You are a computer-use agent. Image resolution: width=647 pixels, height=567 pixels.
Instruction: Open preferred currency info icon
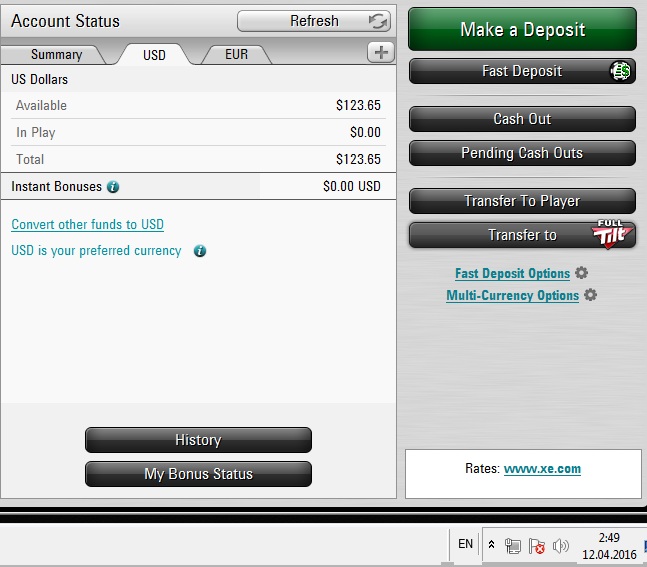coord(200,251)
